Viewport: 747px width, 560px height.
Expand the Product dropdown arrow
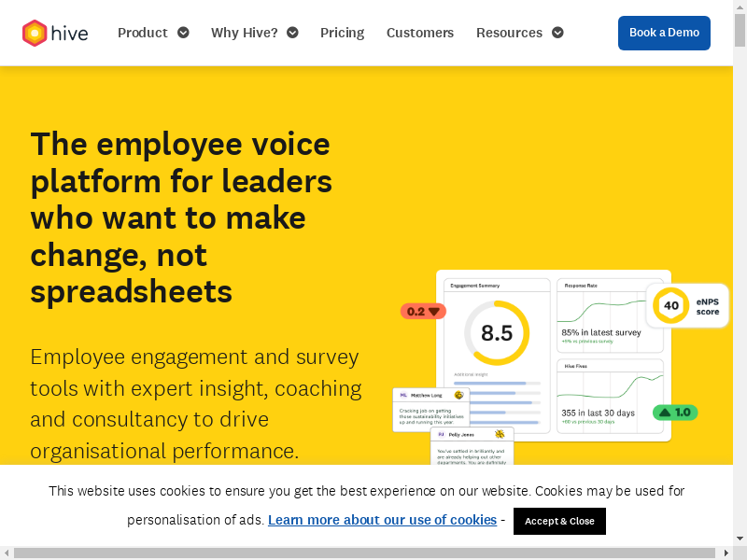[183, 33]
